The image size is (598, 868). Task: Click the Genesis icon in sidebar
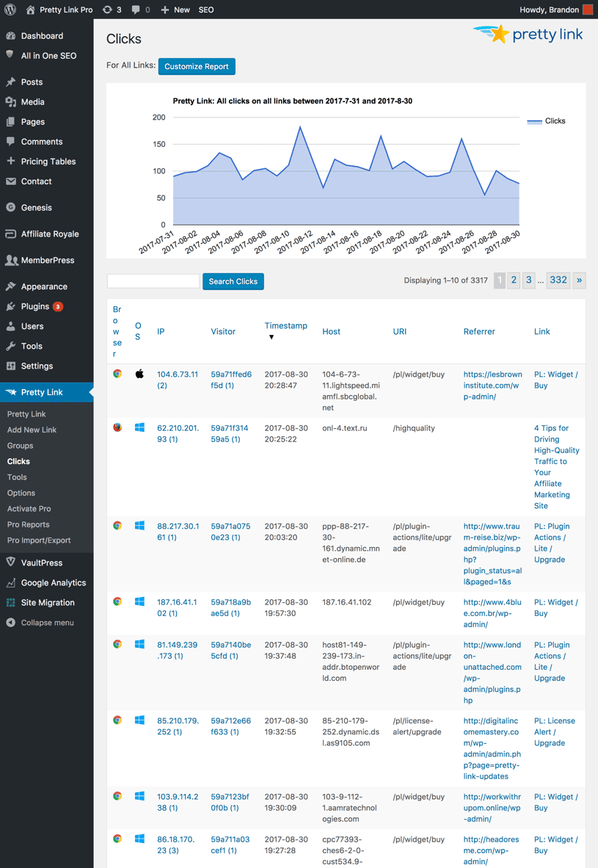(x=10, y=208)
